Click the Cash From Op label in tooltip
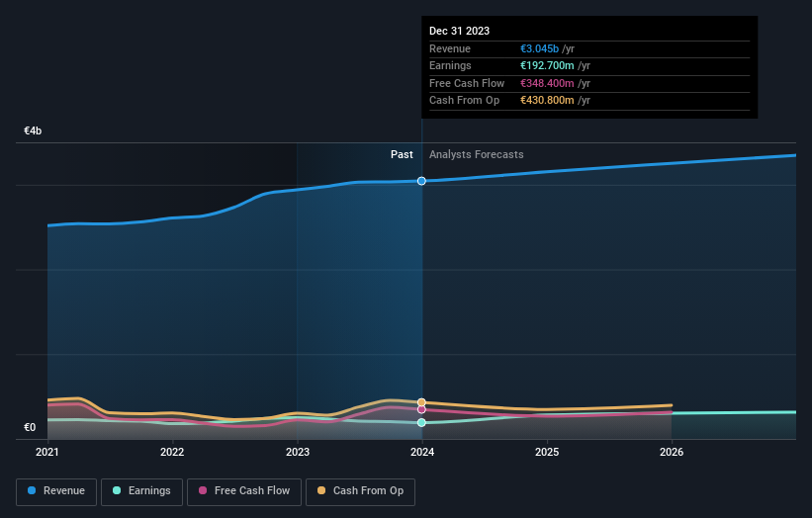This screenshot has width=812, height=518. (465, 101)
